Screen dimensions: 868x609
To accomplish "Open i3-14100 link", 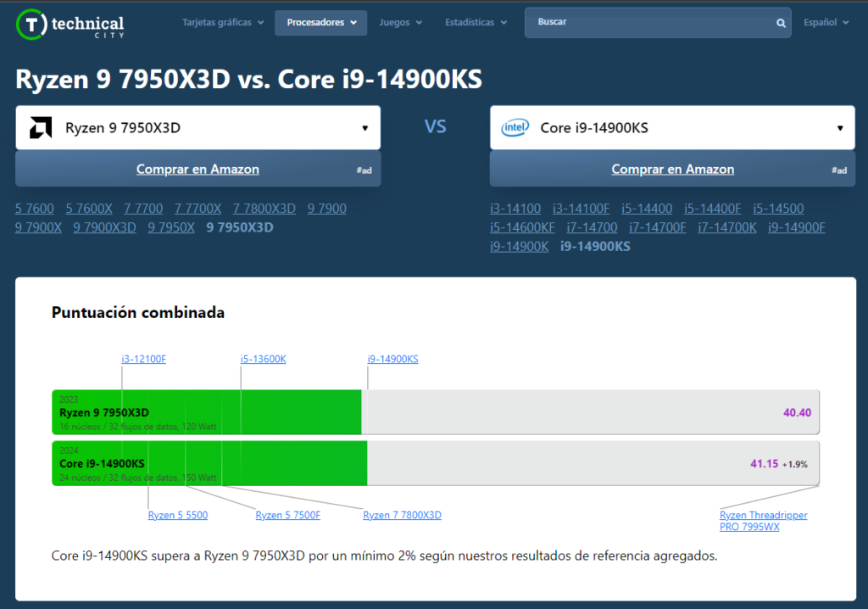I will click(515, 209).
